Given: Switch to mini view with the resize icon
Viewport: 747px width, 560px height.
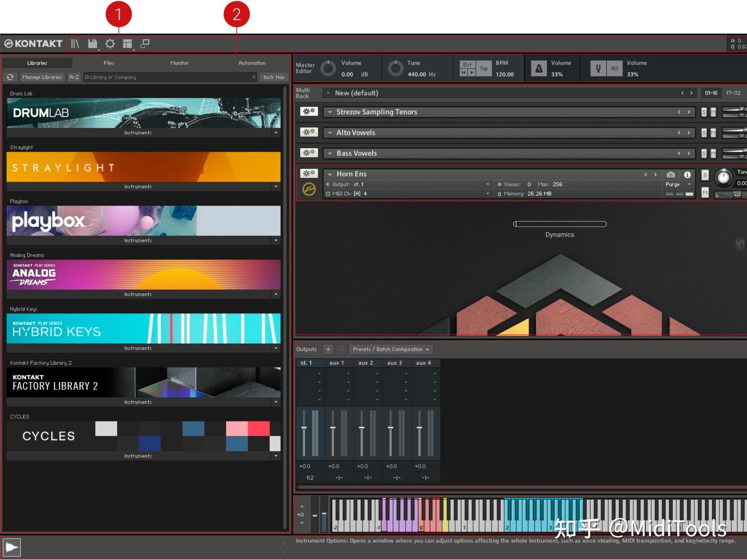Looking at the screenshot, I should [144, 43].
